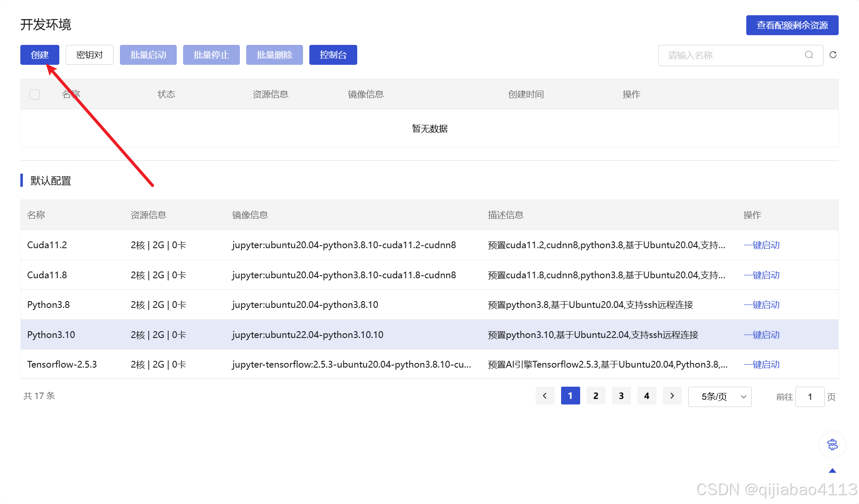Screen dimensions: 859x504
Task: Click 一键启动 for Tensorflow-2.5.3 row
Action: click(x=762, y=365)
